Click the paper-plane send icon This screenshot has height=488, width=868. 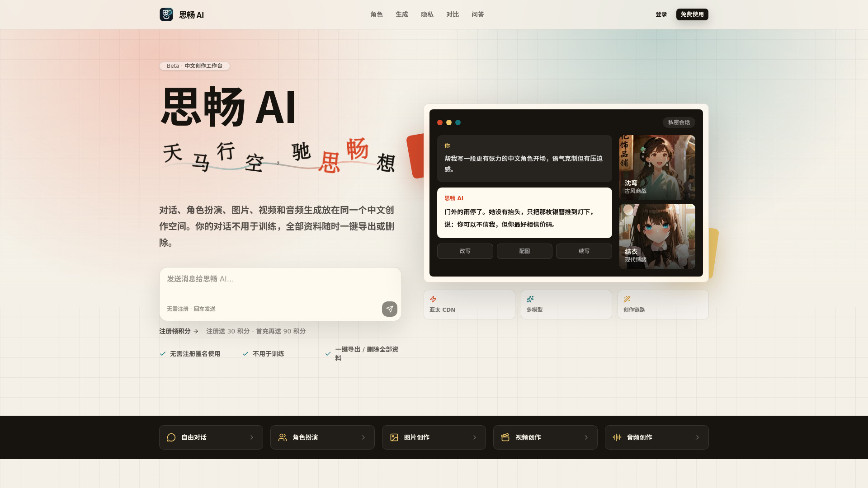coord(390,309)
